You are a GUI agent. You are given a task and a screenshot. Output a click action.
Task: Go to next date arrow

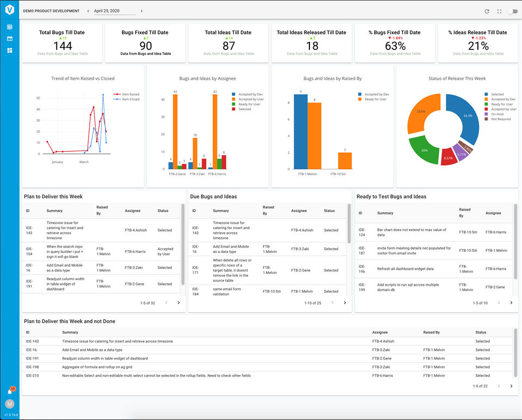pos(141,11)
